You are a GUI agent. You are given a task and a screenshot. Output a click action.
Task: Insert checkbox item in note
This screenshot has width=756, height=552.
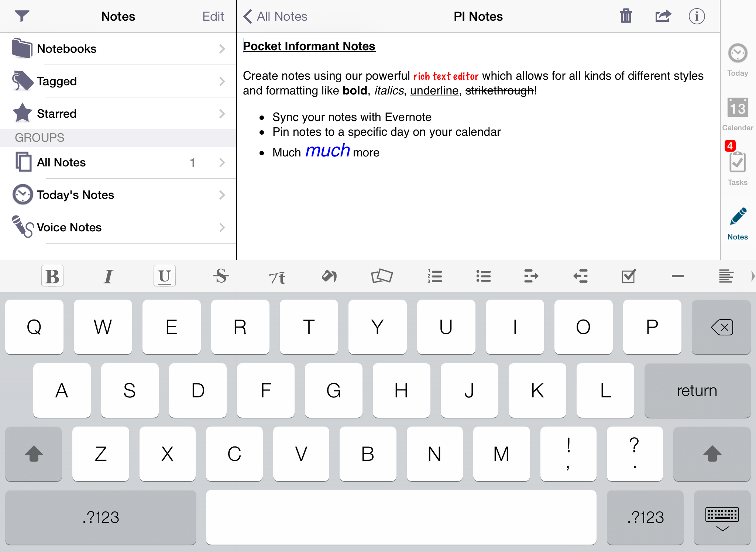(x=629, y=276)
